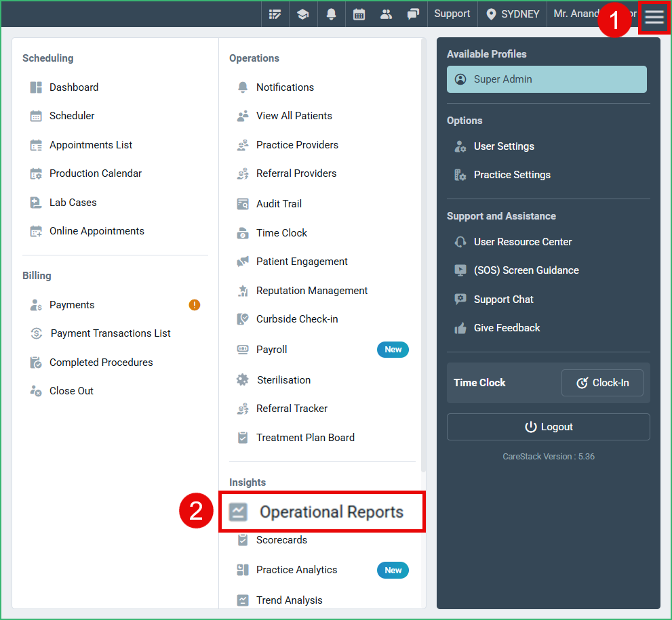Click the Notifications bell icon in Operations
The height and width of the screenshot is (620, 672).
coord(243,87)
